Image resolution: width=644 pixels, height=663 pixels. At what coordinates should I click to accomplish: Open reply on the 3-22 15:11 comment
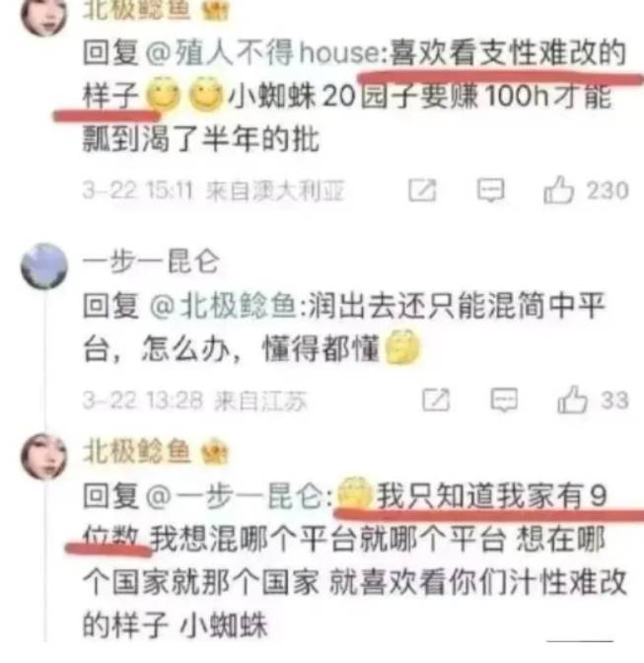(x=490, y=189)
